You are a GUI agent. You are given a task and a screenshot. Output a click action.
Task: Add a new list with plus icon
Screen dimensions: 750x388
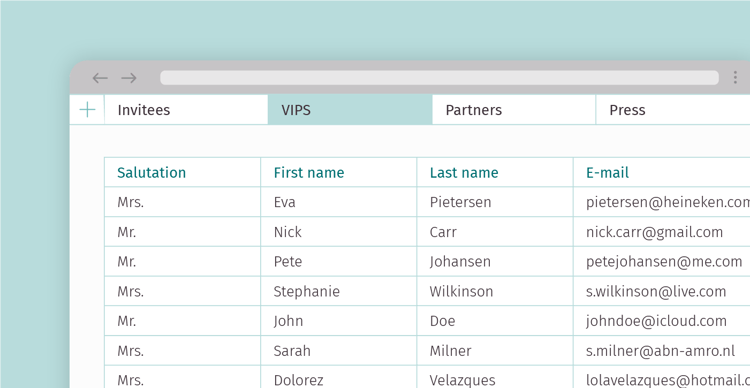pos(88,110)
